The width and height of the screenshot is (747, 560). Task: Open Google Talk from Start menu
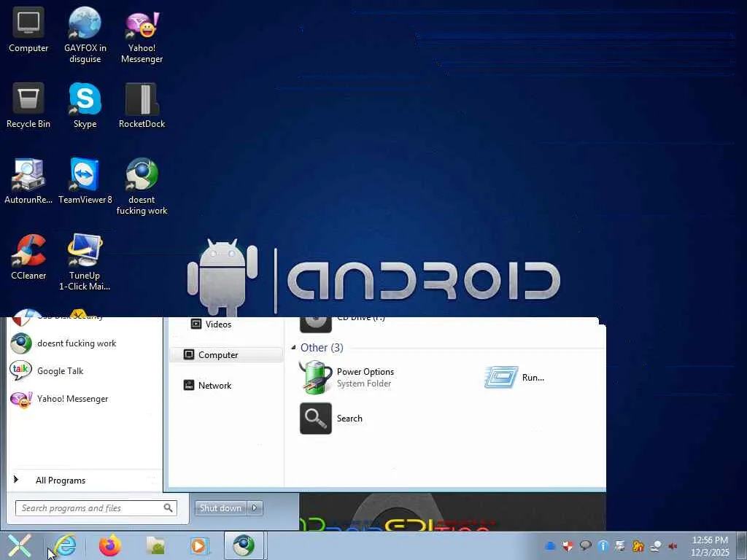click(x=47, y=371)
